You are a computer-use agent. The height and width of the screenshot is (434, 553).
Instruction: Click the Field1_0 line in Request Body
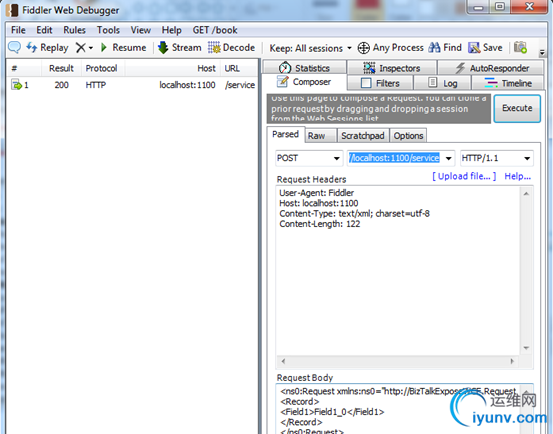point(332,412)
